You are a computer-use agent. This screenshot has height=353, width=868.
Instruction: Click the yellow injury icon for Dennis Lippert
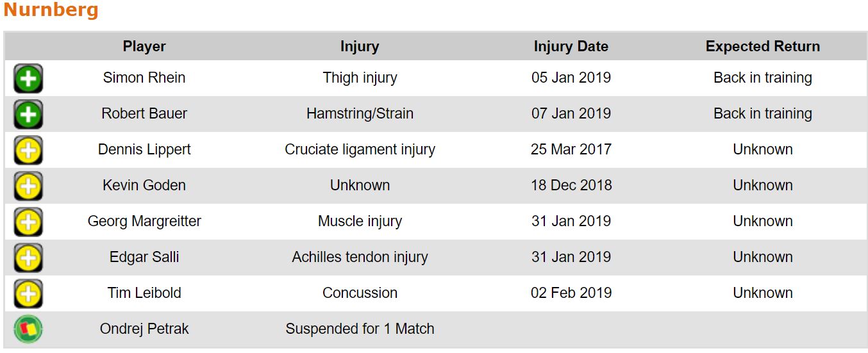pyautogui.click(x=28, y=151)
